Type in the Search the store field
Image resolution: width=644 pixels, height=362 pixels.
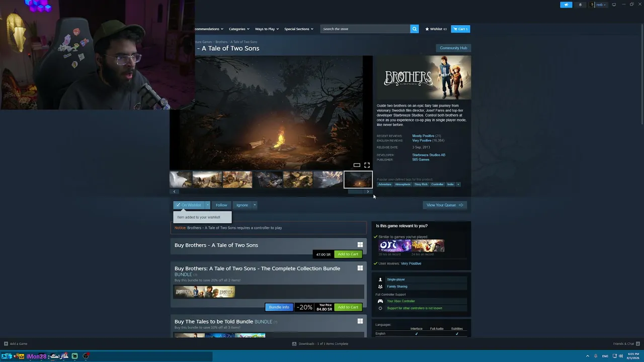pyautogui.click(x=365, y=29)
